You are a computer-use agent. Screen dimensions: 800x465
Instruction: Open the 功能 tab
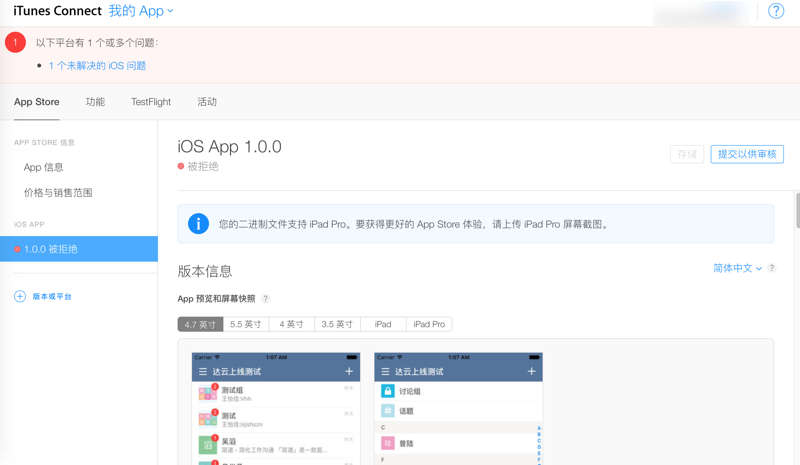tap(95, 102)
